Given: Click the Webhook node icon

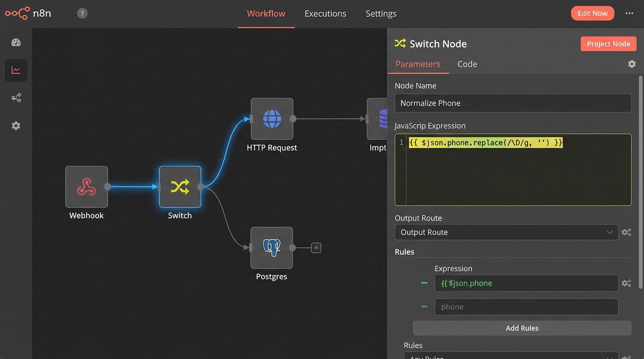Looking at the screenshot, I should tap(87, 187).
